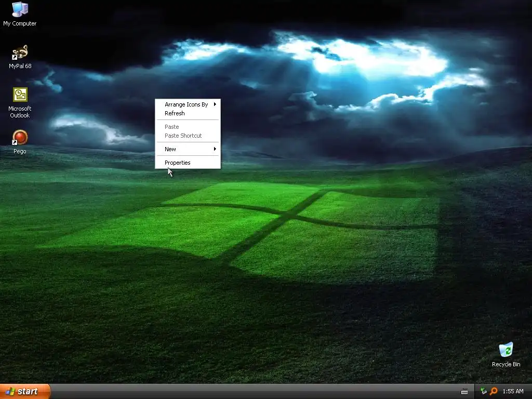Click the 1:55 AM clock
This screenshot has width=532, height=399.
513,391
